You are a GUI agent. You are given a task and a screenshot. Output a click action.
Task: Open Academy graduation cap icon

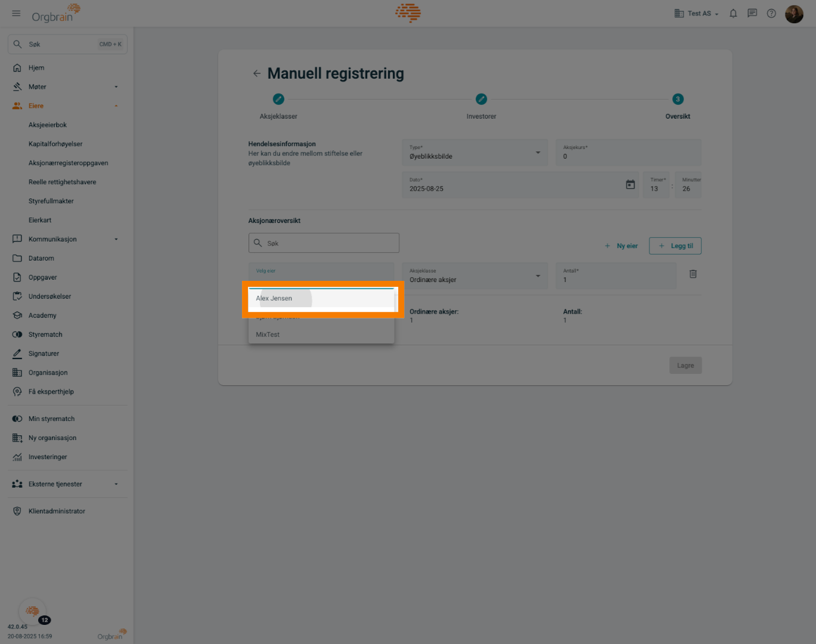coord(17,315)
